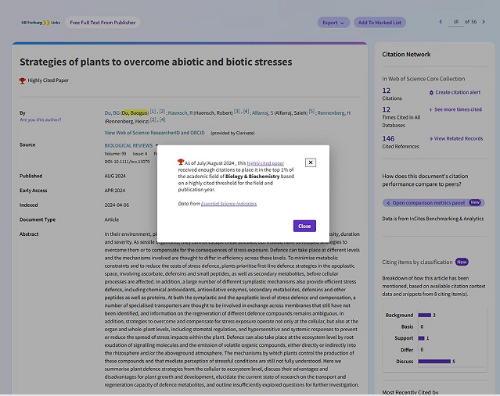This screenshot has width=500, height=396.
Task: Open comparison metrics panel
Action: coord(433,203)
